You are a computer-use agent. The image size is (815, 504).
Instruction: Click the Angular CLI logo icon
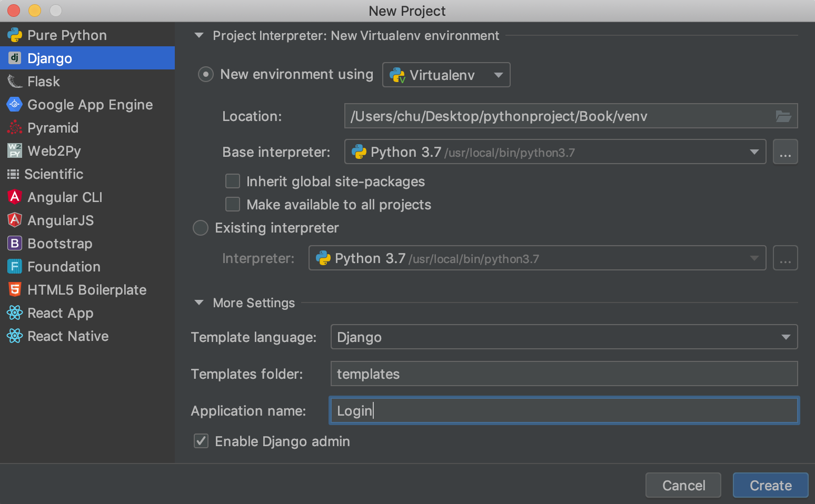[15, 197]
